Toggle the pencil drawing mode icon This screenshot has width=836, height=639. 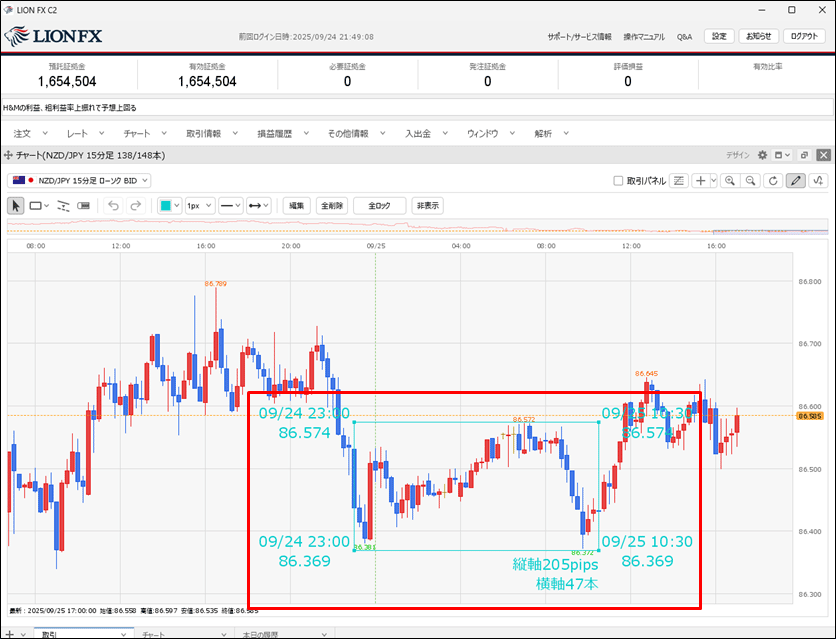[796, 181]
